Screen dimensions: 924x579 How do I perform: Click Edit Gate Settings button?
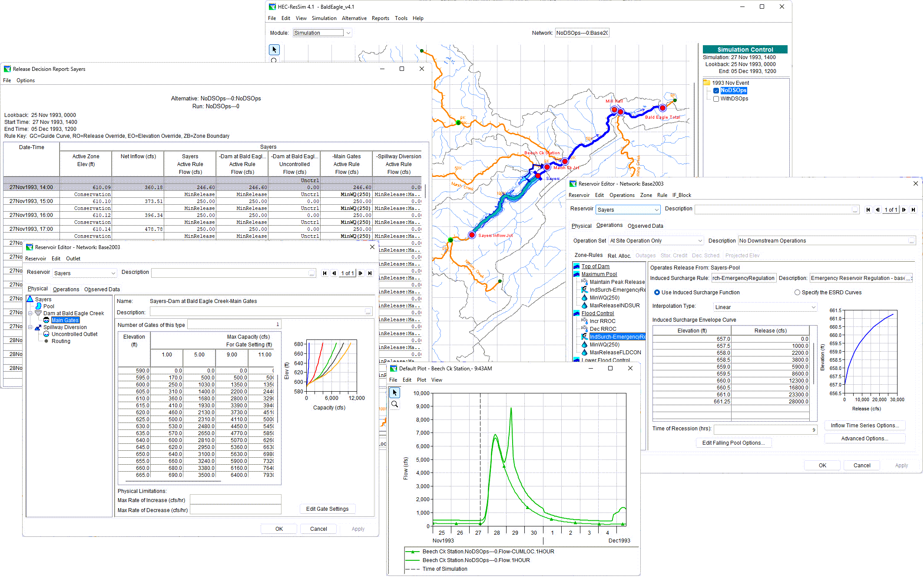coord(327,509)
